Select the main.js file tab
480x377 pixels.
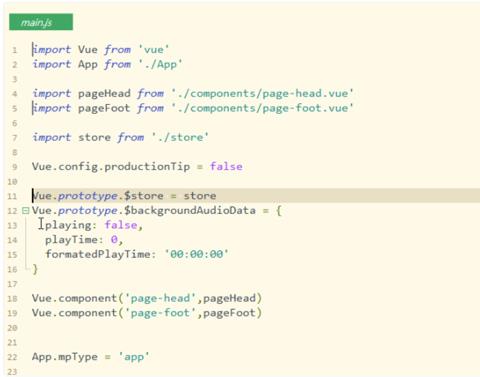41,22
